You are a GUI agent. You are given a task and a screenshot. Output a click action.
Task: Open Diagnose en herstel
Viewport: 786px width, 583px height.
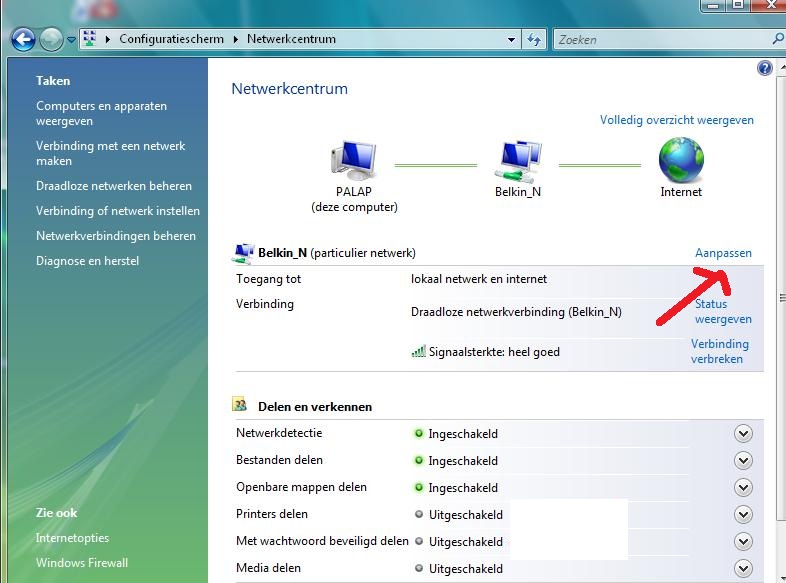(87, 261)
